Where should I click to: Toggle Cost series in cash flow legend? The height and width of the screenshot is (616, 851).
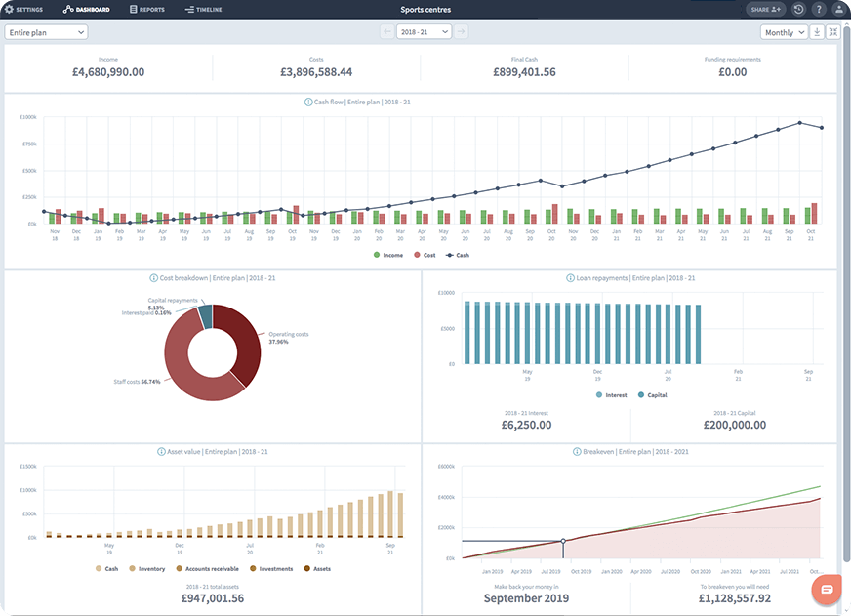pos(423,255)
